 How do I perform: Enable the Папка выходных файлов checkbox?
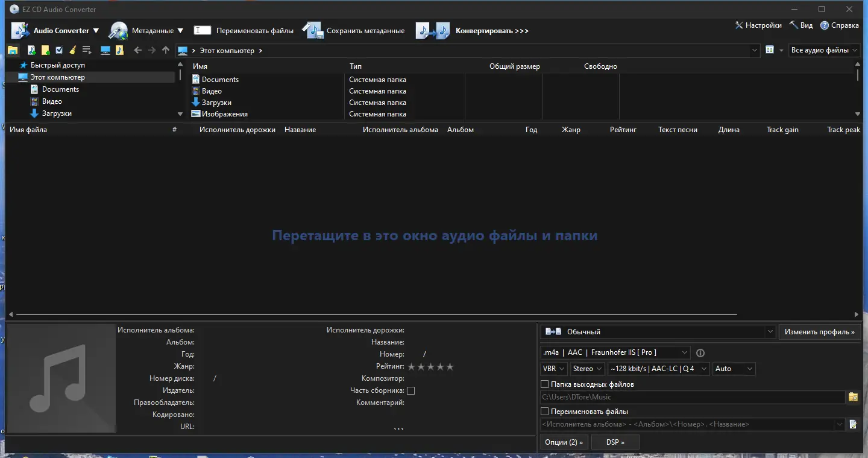[x=545, y=384]
